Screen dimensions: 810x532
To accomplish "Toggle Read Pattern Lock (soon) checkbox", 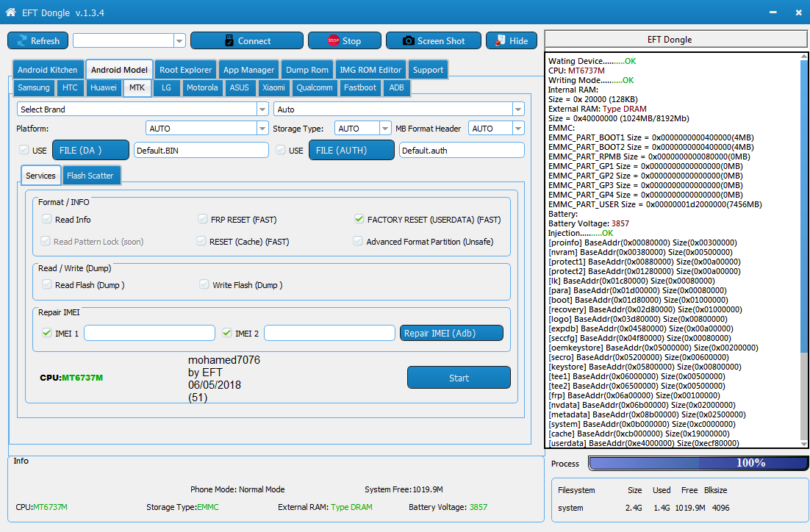I will [46, 241].
